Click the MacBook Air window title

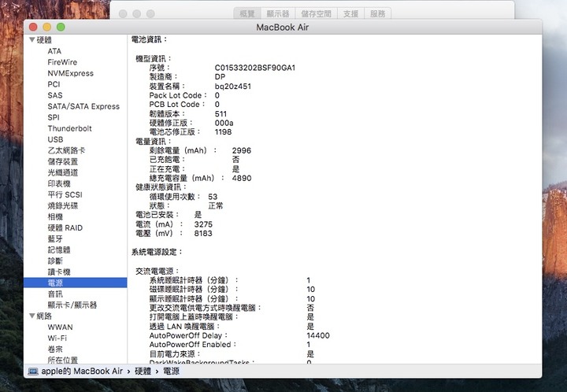coord(283,28)
